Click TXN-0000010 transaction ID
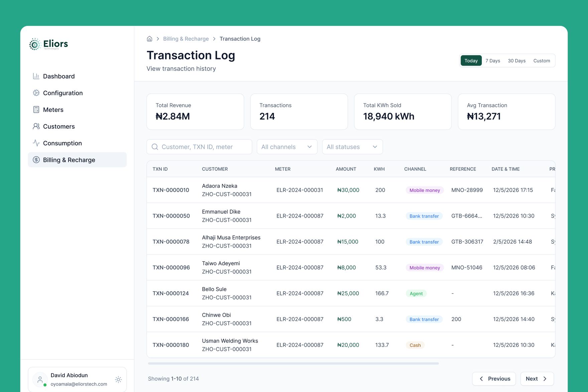This screenshot has height=392, width=588. pos(171,190)
